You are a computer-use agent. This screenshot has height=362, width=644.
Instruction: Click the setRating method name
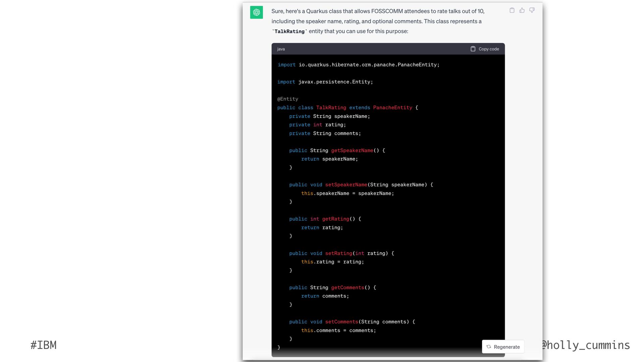(338, 253)
